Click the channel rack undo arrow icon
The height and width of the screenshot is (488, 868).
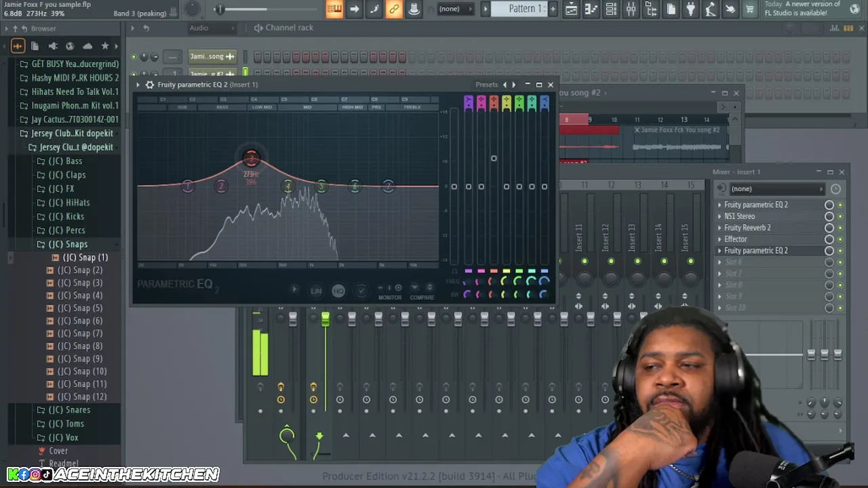[146, 28]
